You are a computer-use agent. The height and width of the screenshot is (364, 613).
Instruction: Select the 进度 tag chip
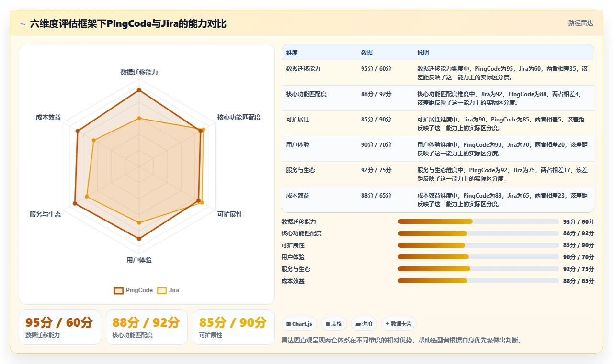pyautogui.click(x=364, y=324)
